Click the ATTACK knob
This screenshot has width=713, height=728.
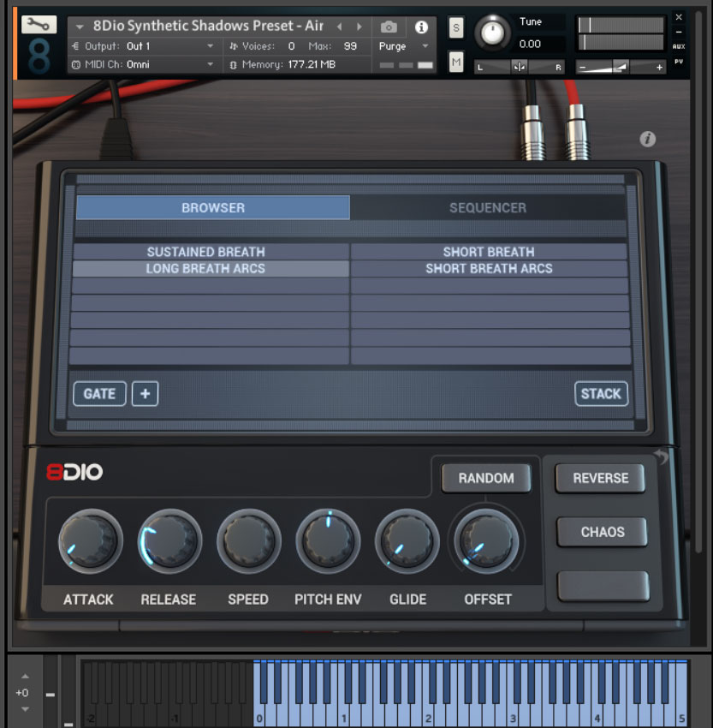tap(89, 541)
